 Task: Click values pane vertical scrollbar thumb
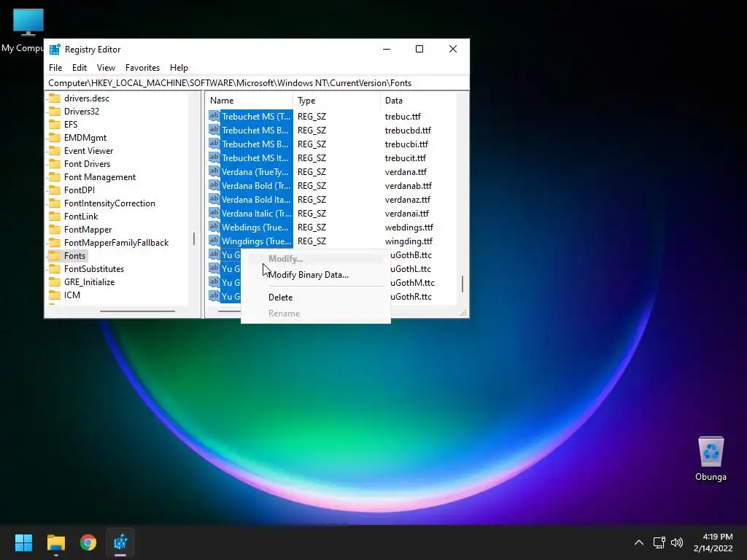pos(462,284)
